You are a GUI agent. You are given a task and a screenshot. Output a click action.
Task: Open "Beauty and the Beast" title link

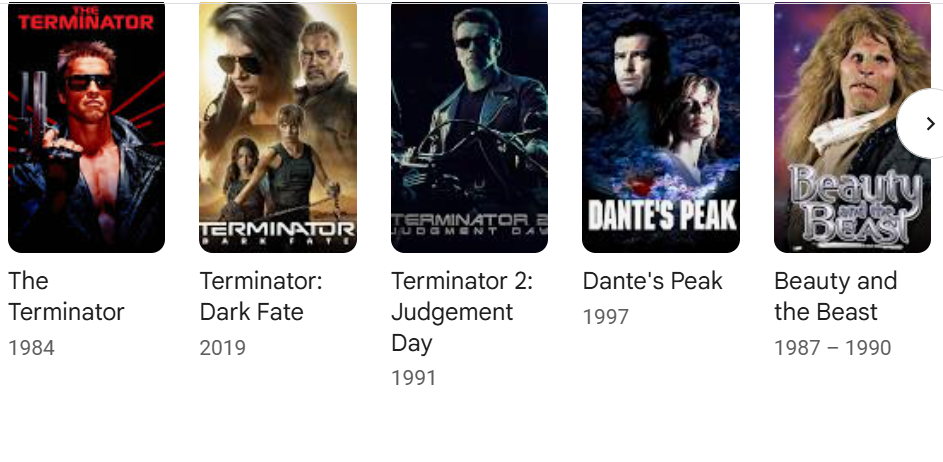tap(835, 296)
